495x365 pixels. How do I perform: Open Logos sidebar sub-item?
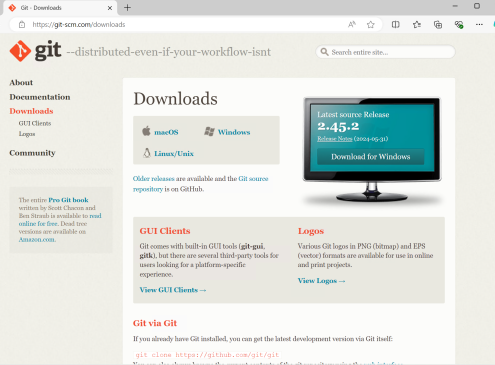27,134
